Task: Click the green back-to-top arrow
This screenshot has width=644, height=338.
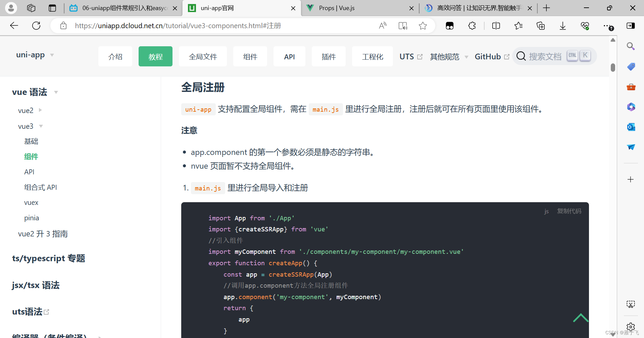Action: click(x=581, y=318)
